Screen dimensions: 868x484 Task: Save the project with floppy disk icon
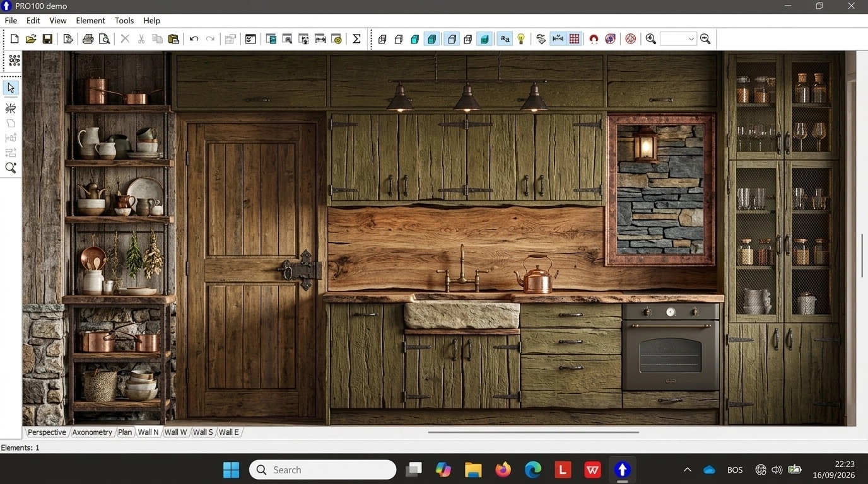47,39
